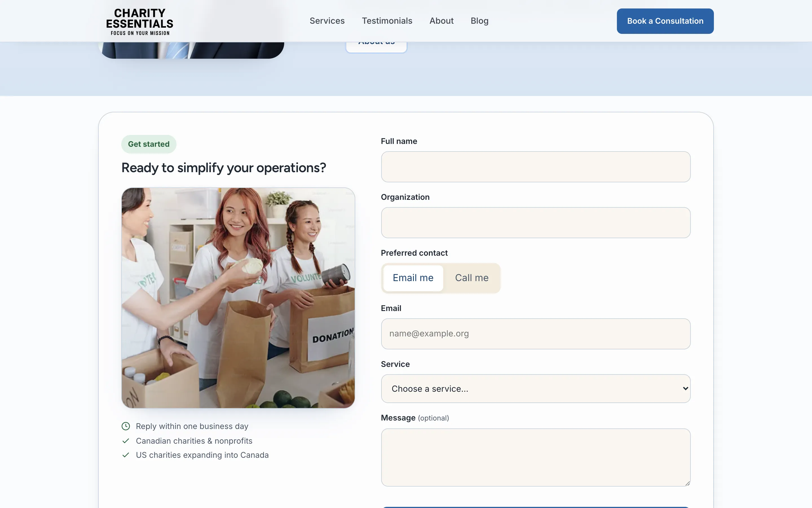This screenshot has width=812, height=508.
Task: Click the Charity Essentials logo
Action: click(140, 21)
